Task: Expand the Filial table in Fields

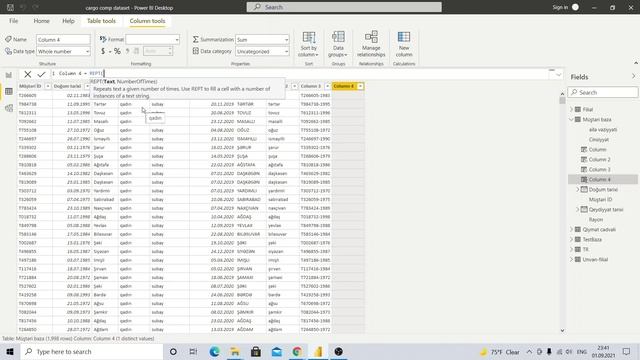Action: (x=571, y=109)
